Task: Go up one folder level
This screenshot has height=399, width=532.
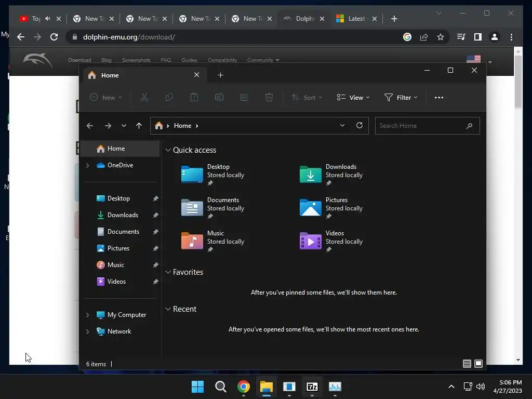Action: (x=139, y=126)
